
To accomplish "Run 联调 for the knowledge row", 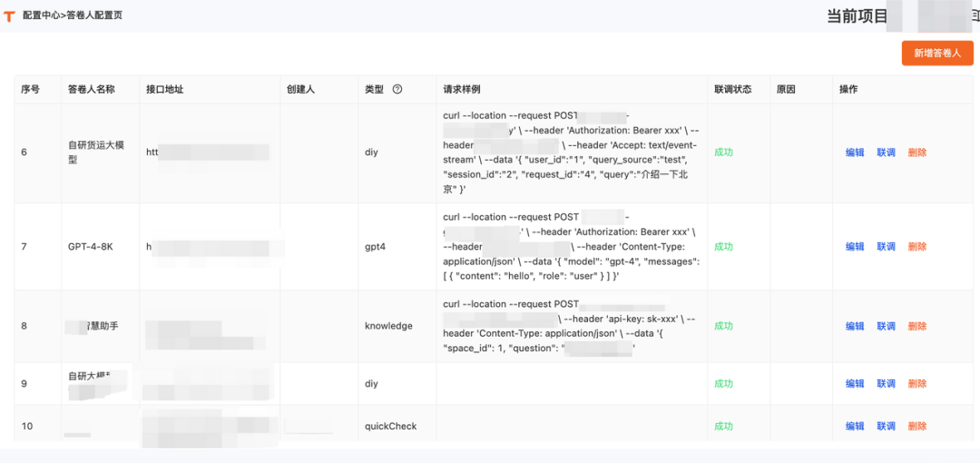I will (x=886, y=326).
